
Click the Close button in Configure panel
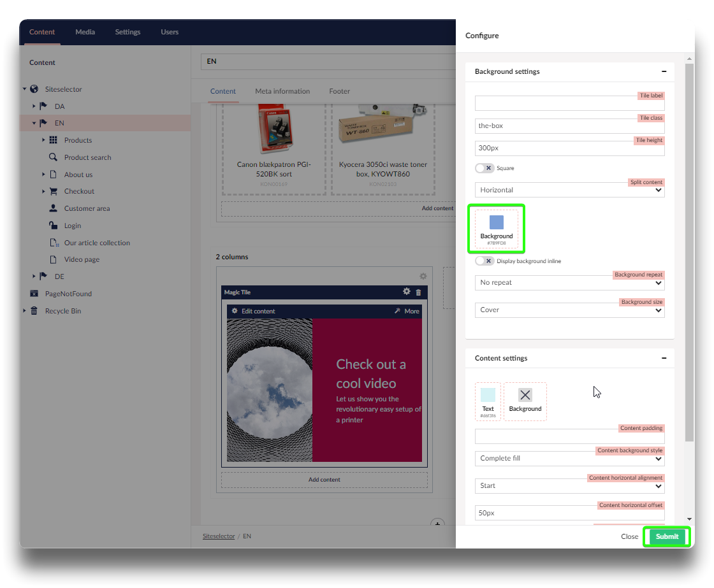coord(629,536)
